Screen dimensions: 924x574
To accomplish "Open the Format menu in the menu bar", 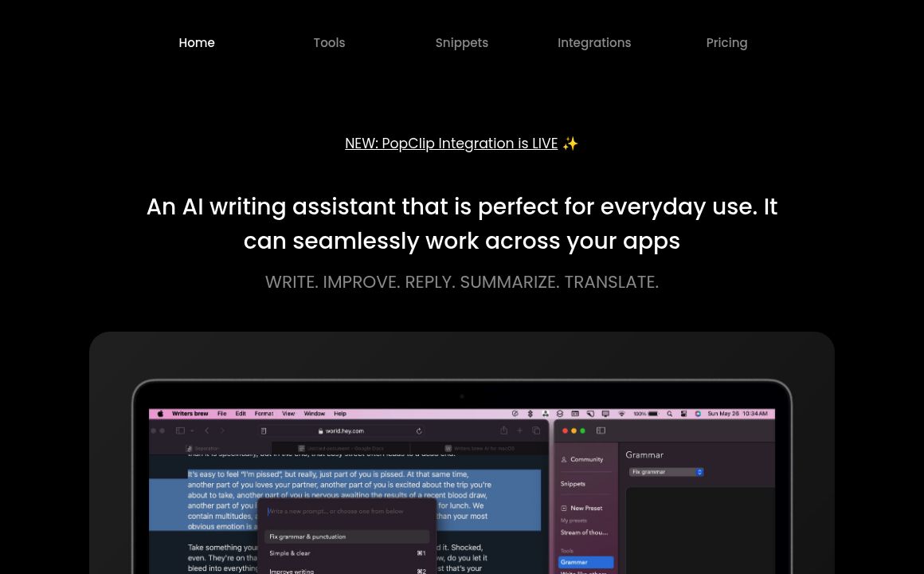I will 264,414.
